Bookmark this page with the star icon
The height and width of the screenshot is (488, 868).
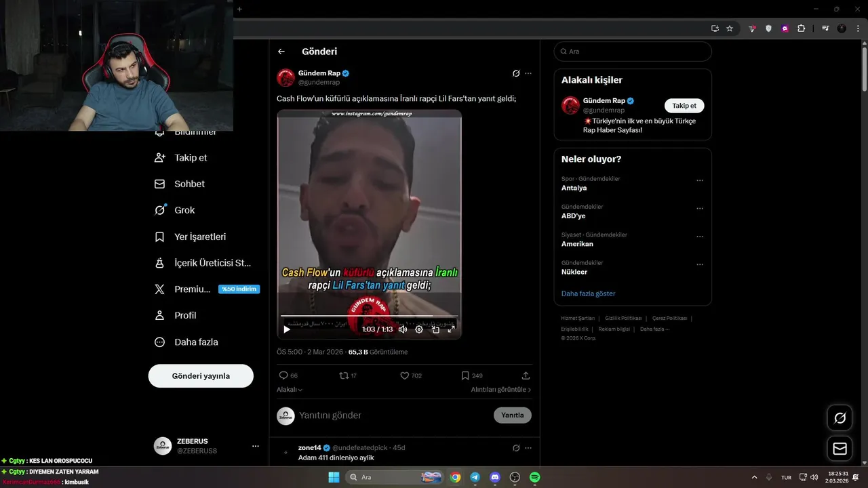tap(730, 28)
